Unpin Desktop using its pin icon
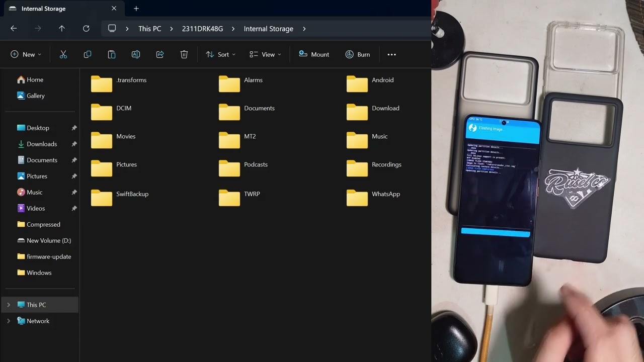644x362 pixels. [74, 128]
